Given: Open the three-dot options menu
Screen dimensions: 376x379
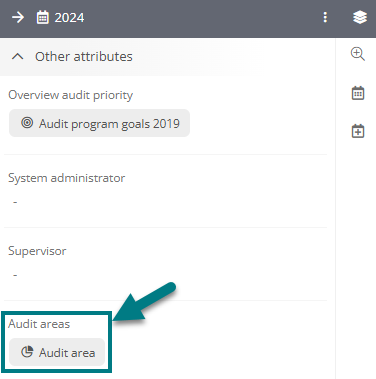Looking at the screenshot, I should pos(325,17).
